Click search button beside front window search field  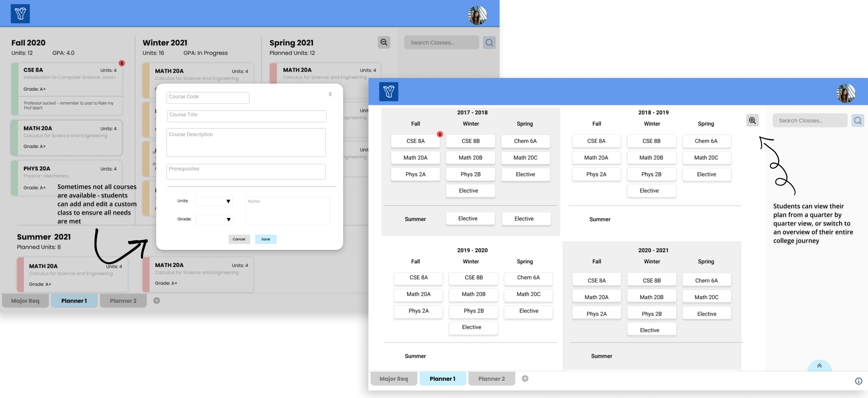pyautogui.click(x=858, y=120)
